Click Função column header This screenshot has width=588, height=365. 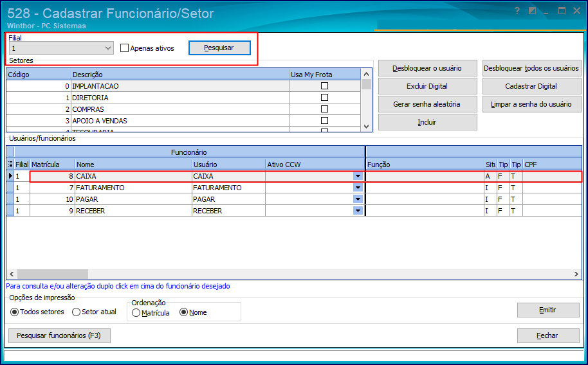(x=425, y=164)
